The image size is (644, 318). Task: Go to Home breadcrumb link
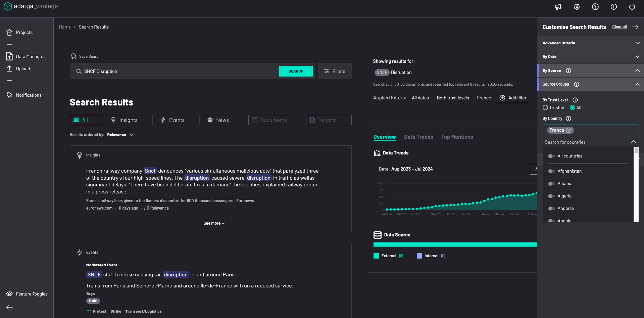65,27
